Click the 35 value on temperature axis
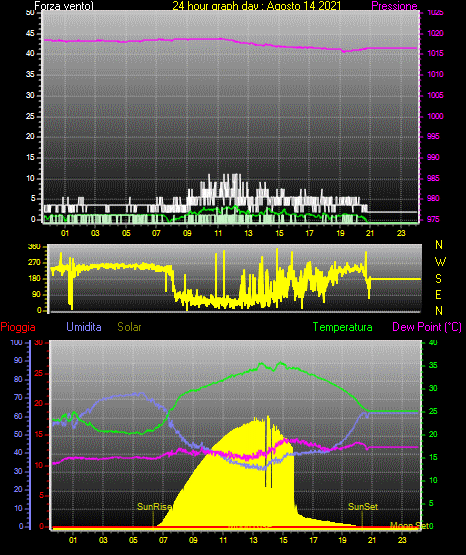 click(433, 365)
